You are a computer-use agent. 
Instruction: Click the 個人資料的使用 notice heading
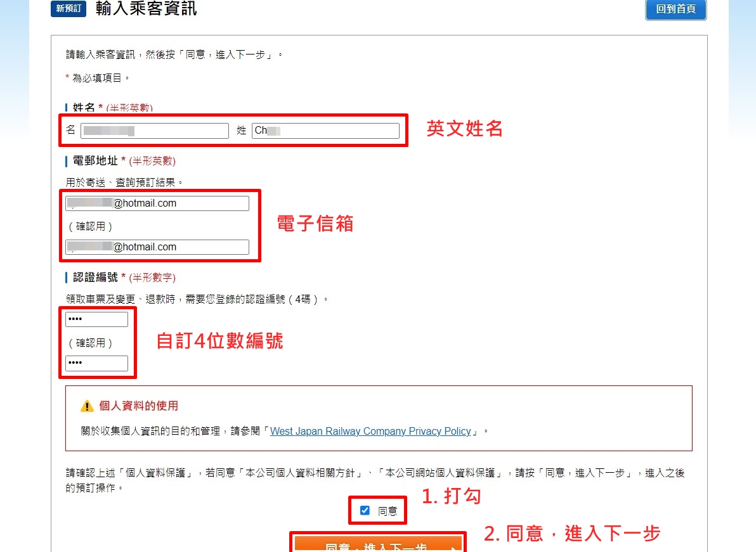pyautogui.click(x=139, y=406)
